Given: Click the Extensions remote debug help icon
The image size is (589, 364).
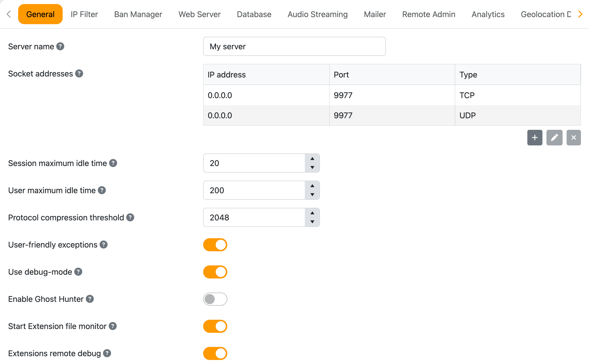Looking at the screenshot, I should (107, 353).
